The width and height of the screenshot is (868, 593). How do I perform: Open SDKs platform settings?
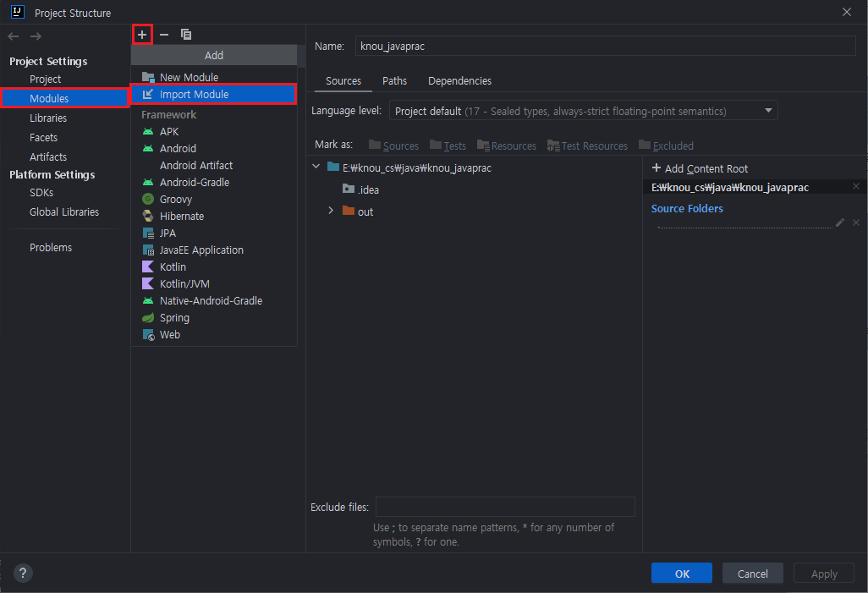pyautogui.click(x=41, y=193)
